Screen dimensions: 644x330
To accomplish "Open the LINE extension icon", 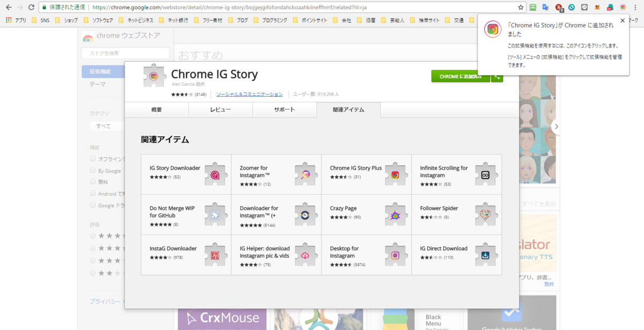I will (x=584, y=8).
